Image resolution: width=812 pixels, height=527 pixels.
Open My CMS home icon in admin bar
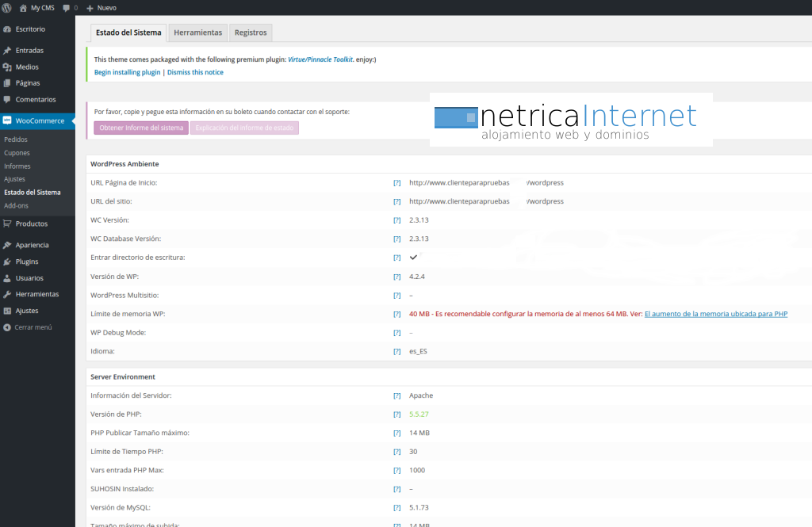(23, 8)
